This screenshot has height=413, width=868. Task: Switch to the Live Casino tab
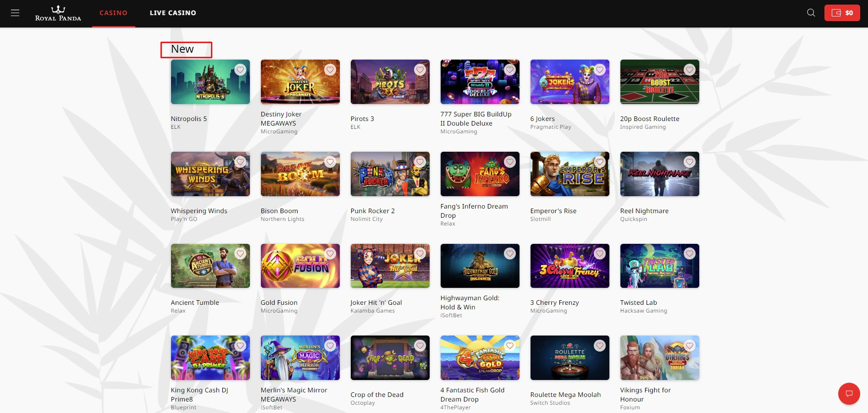(x=173, y=13)
